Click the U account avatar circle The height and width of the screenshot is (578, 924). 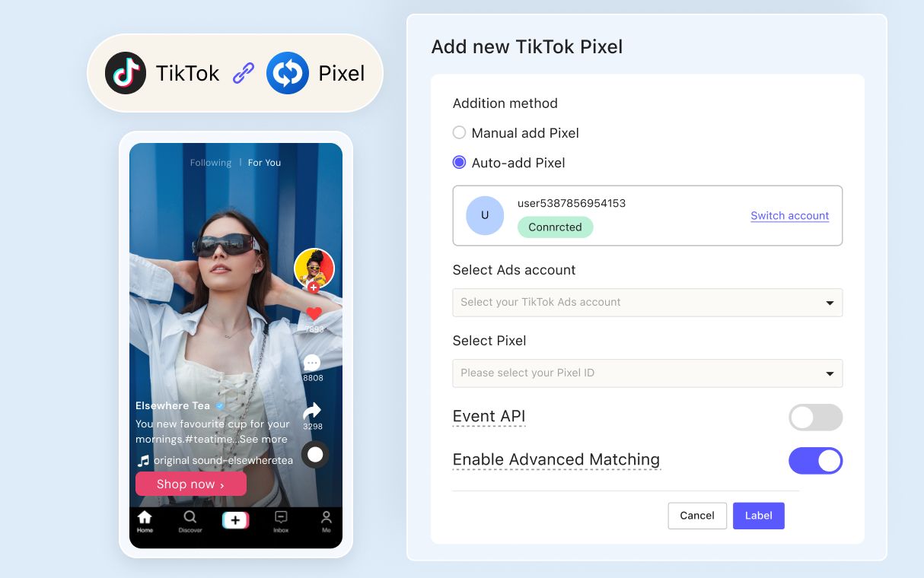point(485,215)
